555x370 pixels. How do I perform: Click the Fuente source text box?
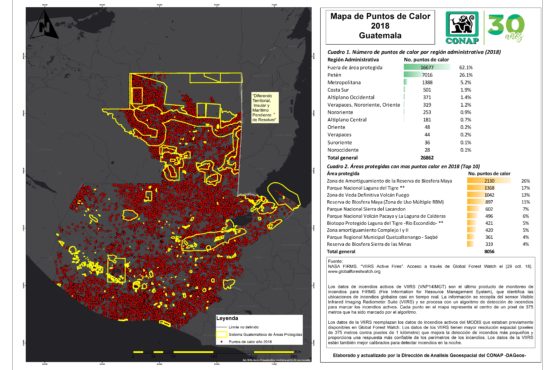430,302
